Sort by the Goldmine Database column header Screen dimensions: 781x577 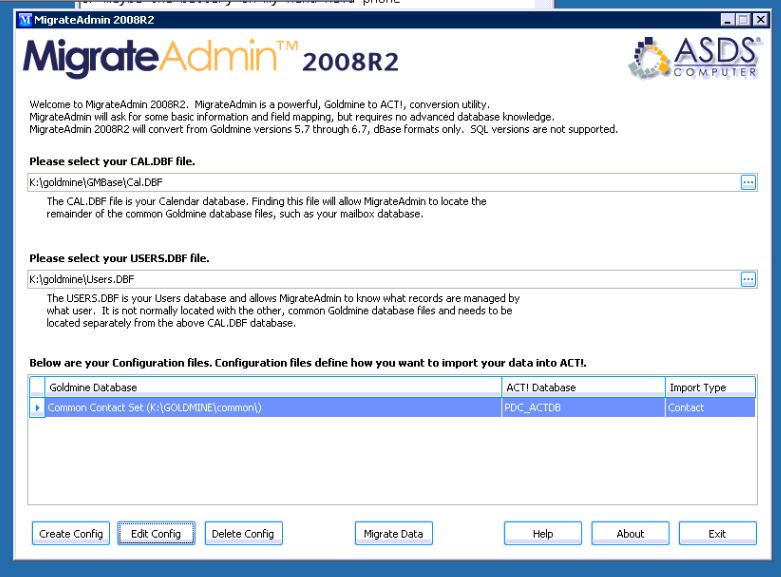(273, 387)
